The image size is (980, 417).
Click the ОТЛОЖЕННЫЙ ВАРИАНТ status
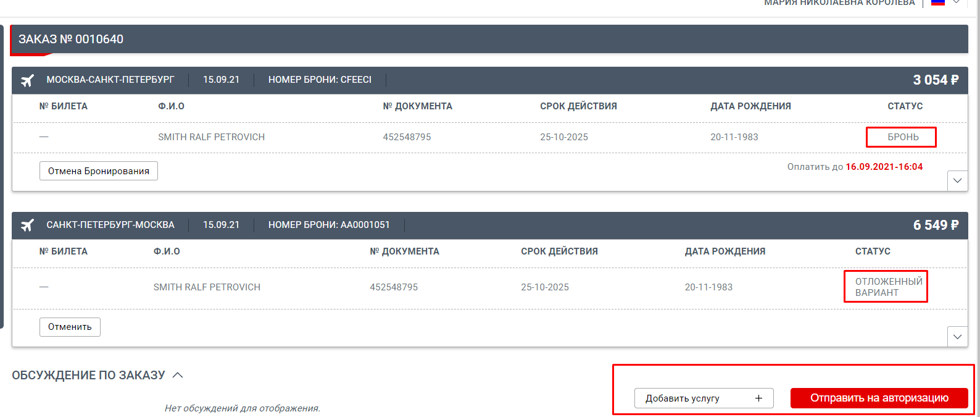click(x=888, y=287)
